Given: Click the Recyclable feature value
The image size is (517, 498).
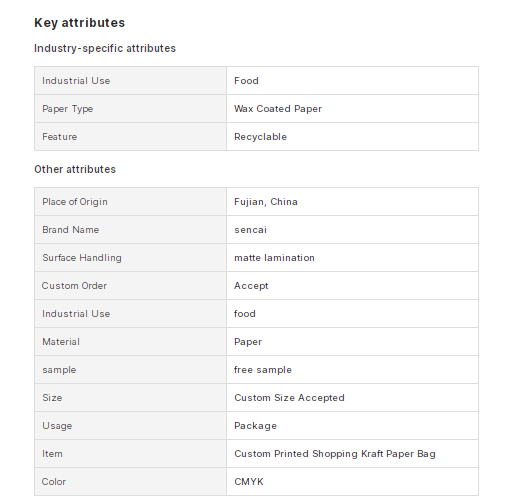Looking at the screenshot, I should [260, 137].
